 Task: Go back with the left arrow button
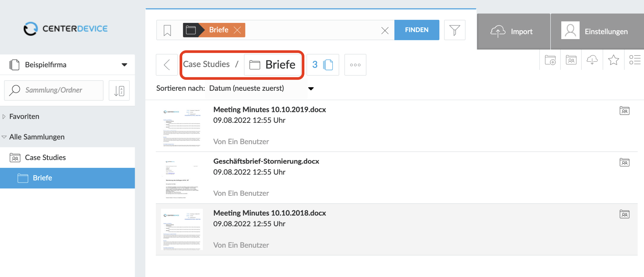[167, 65]
